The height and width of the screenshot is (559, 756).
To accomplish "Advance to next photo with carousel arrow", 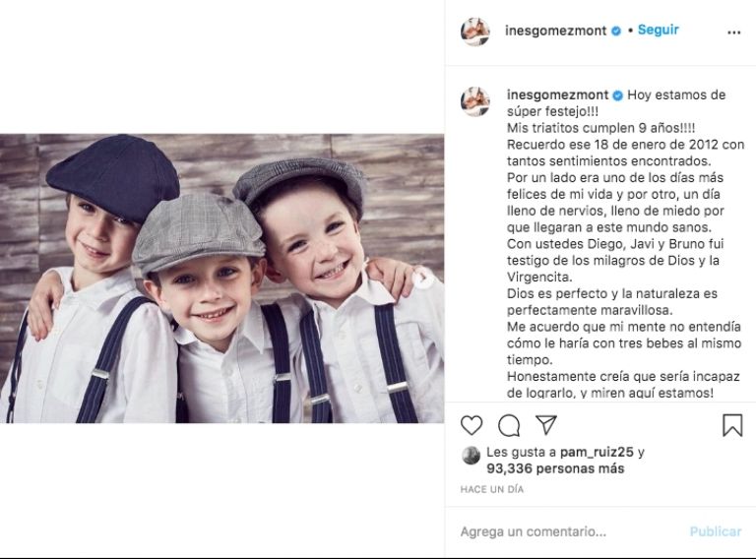I will point(425,279).
